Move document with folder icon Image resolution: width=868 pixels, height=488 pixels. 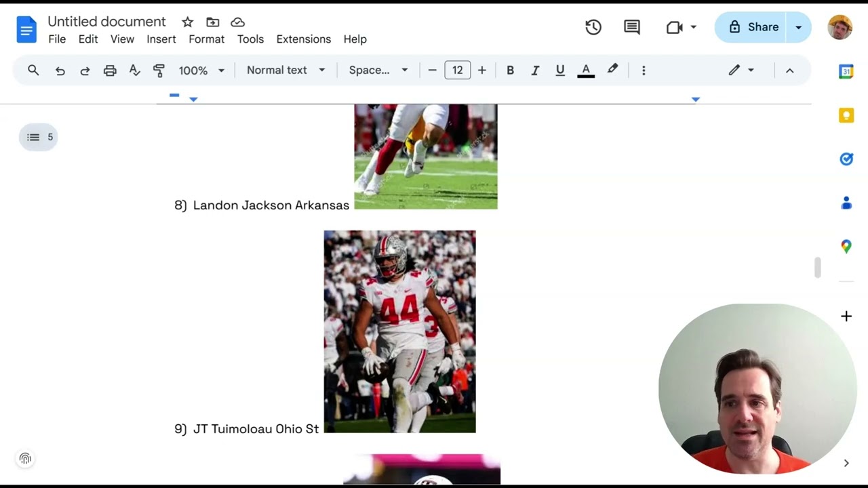coord(213,22)
